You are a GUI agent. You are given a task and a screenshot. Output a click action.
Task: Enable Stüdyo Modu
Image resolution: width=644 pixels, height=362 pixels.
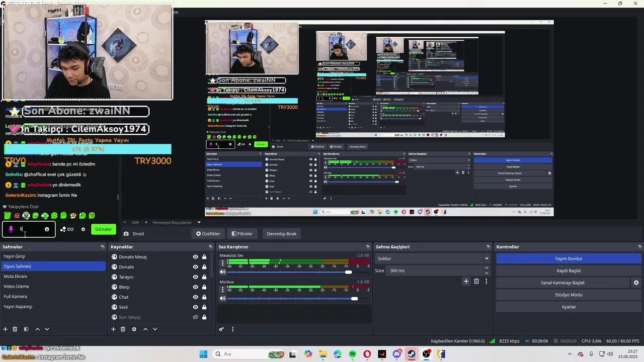coord(569,295)
